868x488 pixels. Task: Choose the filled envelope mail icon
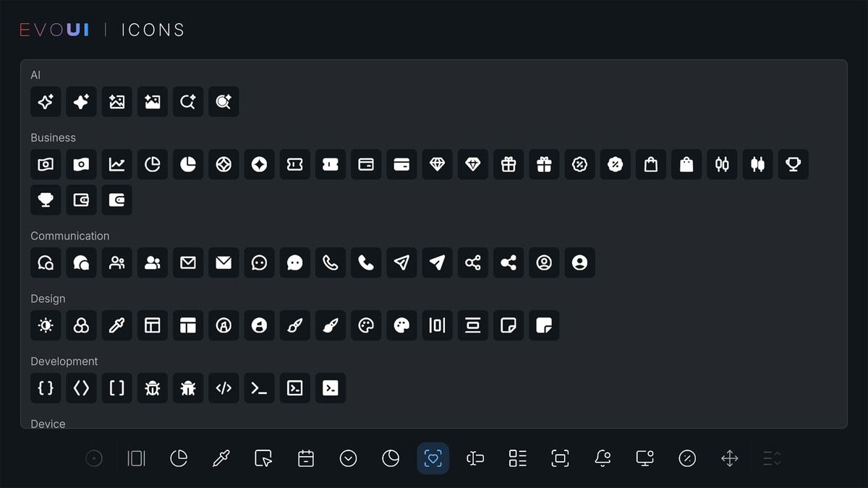[x=224, y=263]
